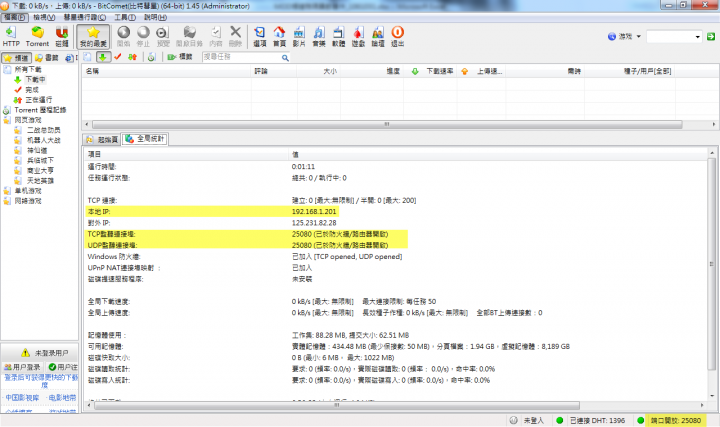Open the 檔案(F) menu
This screenshot has height=427, width=720.
[15, 17]
